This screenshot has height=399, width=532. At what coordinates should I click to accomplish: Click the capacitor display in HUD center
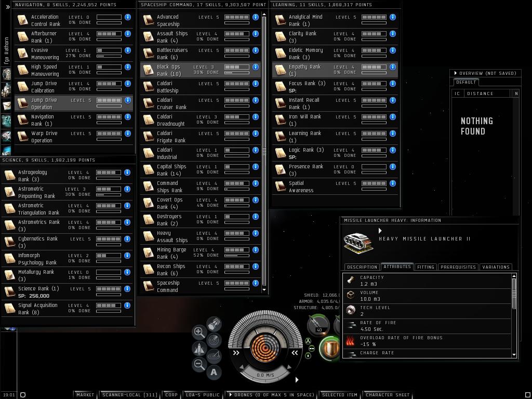265,349
